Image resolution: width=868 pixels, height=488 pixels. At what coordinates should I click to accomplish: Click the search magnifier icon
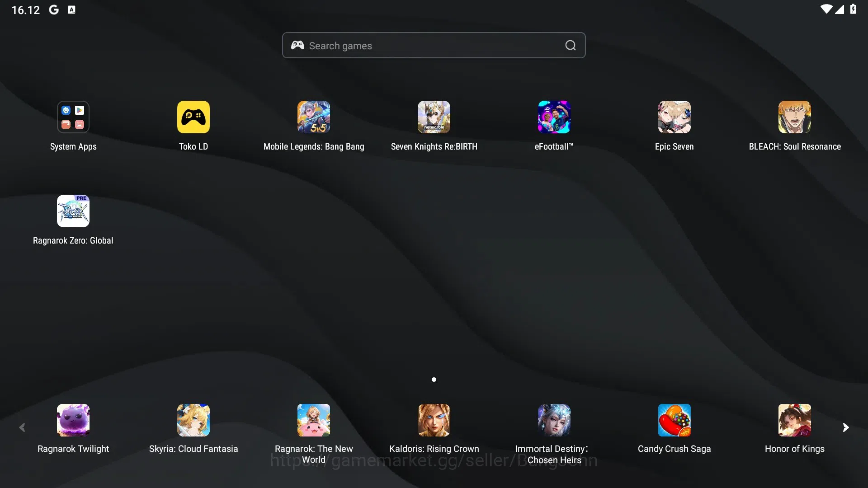571,45
